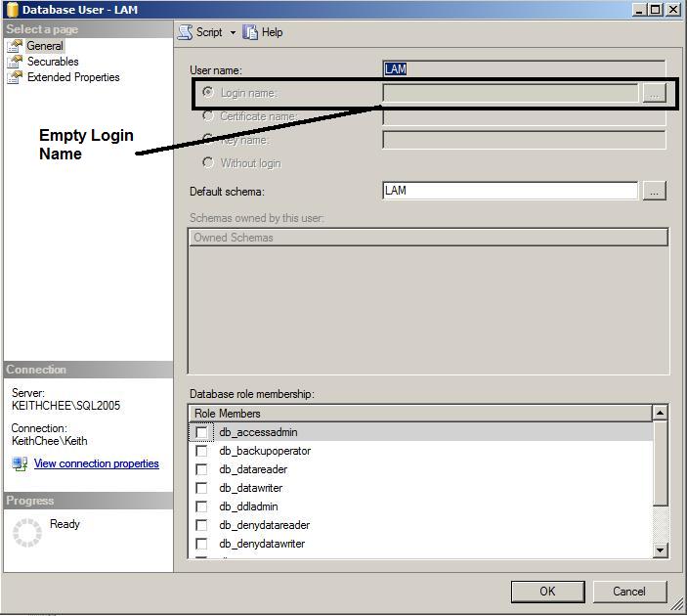This screenshot has height=616, width=687.
Task: Select the General page
Action: click(x=45, y=46)
